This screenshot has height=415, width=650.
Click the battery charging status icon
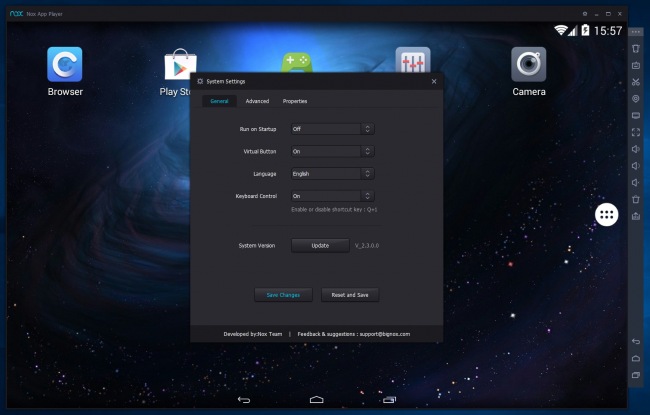coord(585,30)
